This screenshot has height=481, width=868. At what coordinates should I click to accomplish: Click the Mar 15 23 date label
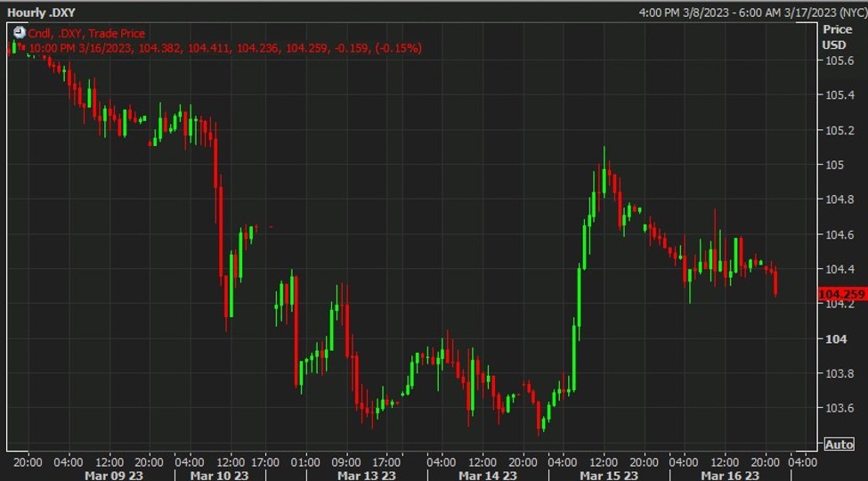tap(609, 476)
